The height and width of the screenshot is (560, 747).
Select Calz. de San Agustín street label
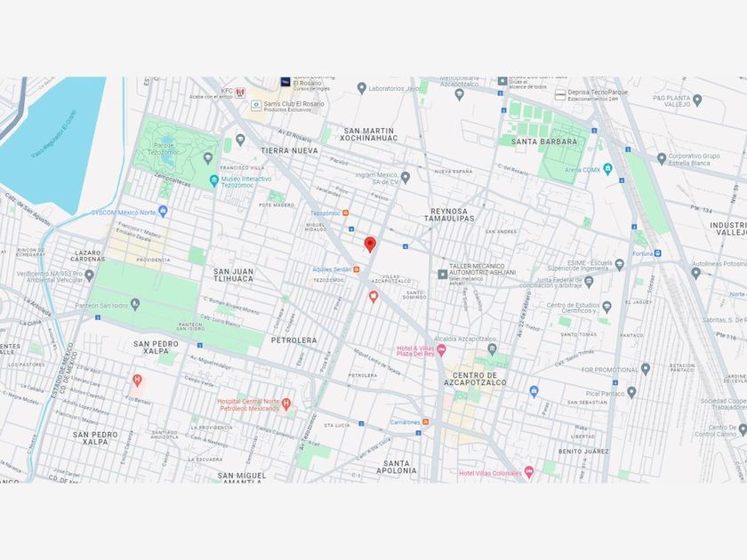pyautogui.click(x=28, y=209)
